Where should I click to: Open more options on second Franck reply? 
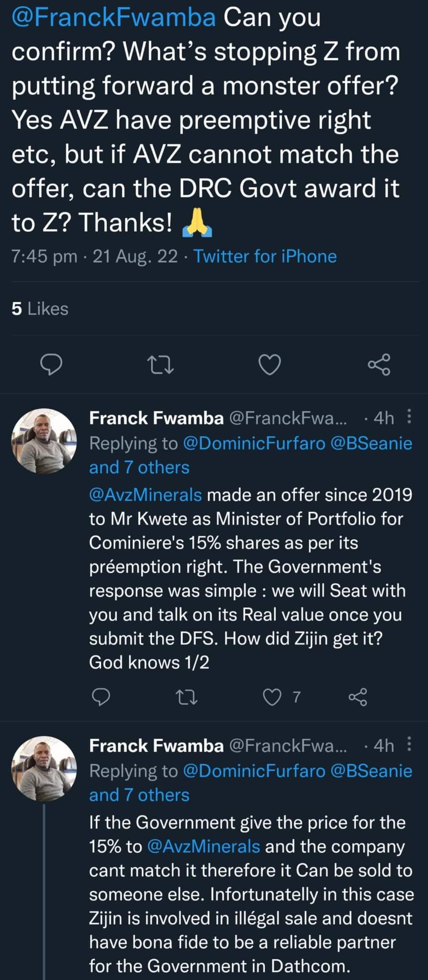coord(409,745)
